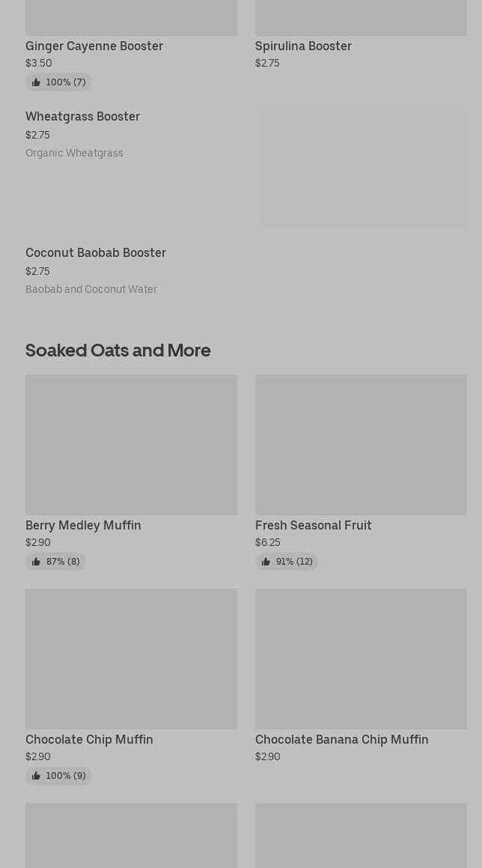Click the 91% (12) rating badge
This screenshot has height=868, width=482.
[287, 562]
